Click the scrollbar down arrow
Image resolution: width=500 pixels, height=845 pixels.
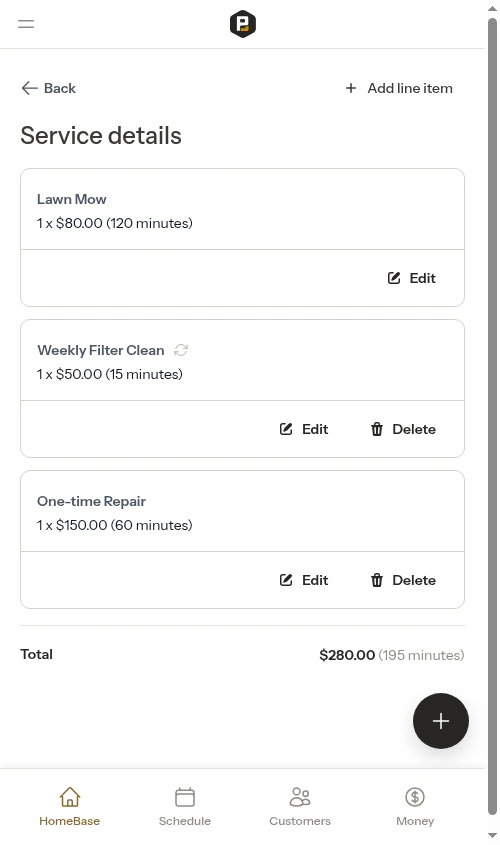pyautogui.click(x=492, y=835)
